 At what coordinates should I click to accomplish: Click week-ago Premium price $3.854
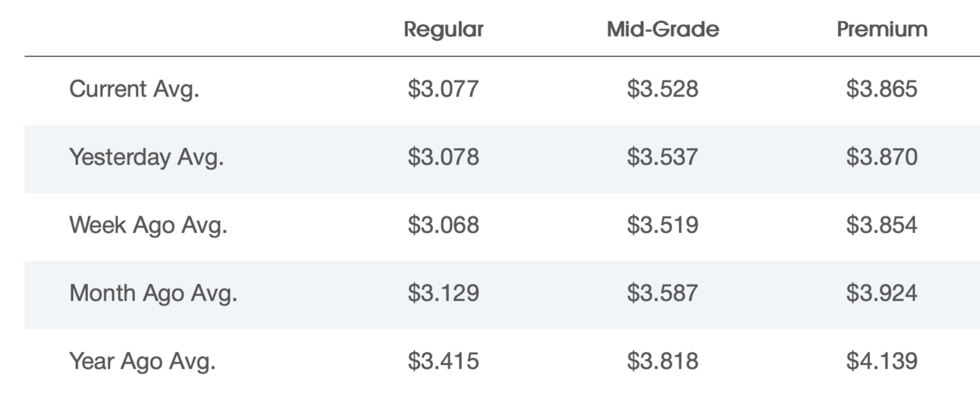(x=882, y=225)
